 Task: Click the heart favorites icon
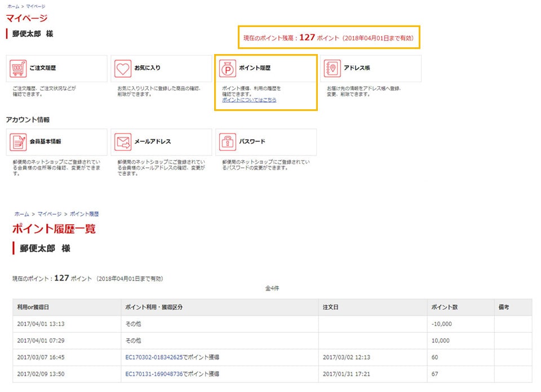(x=123, y=69)
